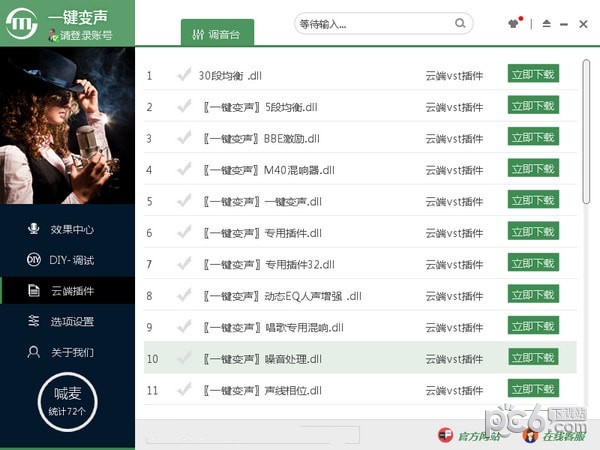This screenshot has height=450, width=600.
Task: Click the login account avatar icon
Action: pyautogui.click(x=53, y=36)
